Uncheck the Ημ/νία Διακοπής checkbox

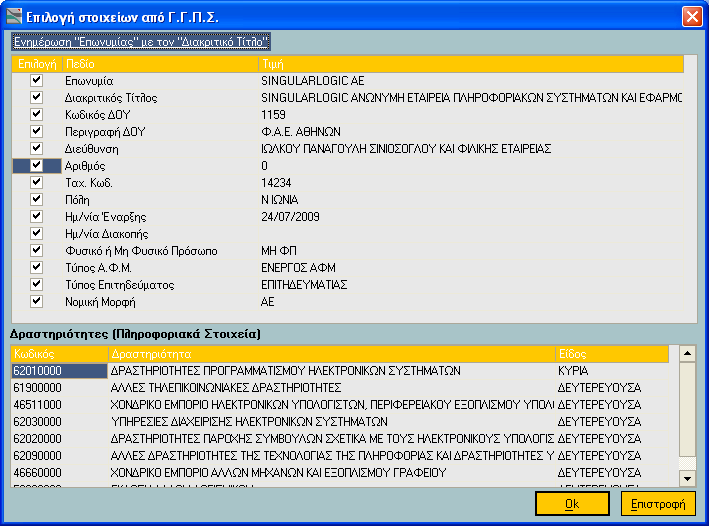tap(37, 233)
